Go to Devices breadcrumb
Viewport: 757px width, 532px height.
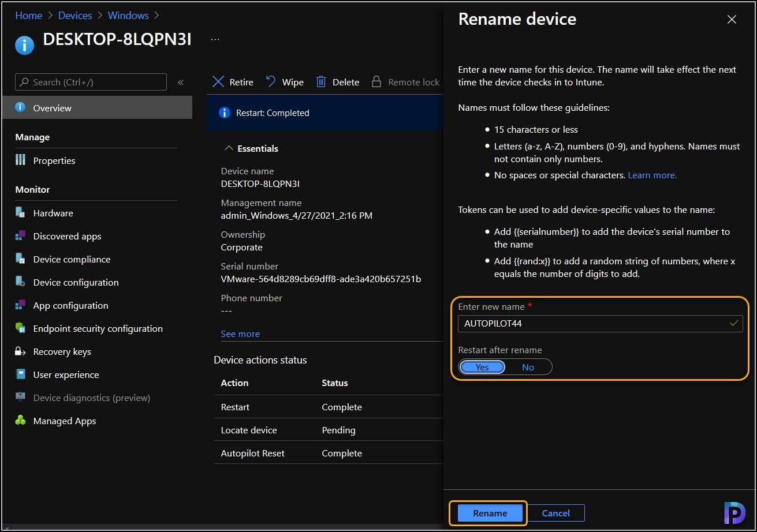(x=75, y=16)
